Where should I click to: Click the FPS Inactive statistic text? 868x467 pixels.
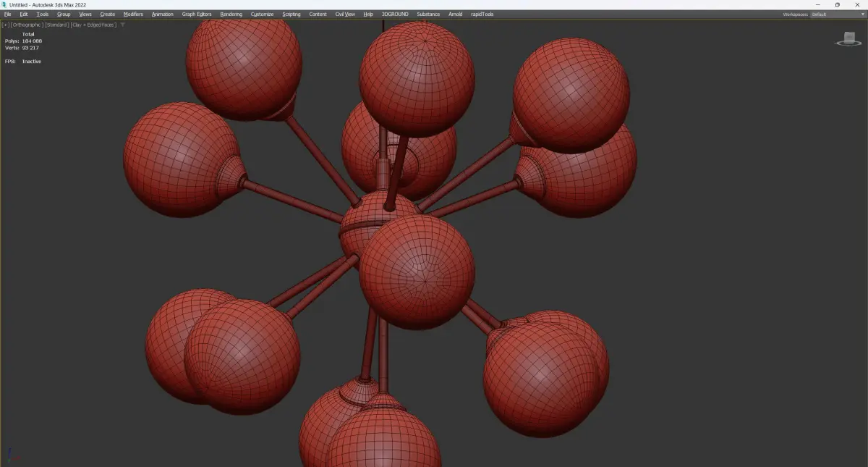click(x=22, y=62)
